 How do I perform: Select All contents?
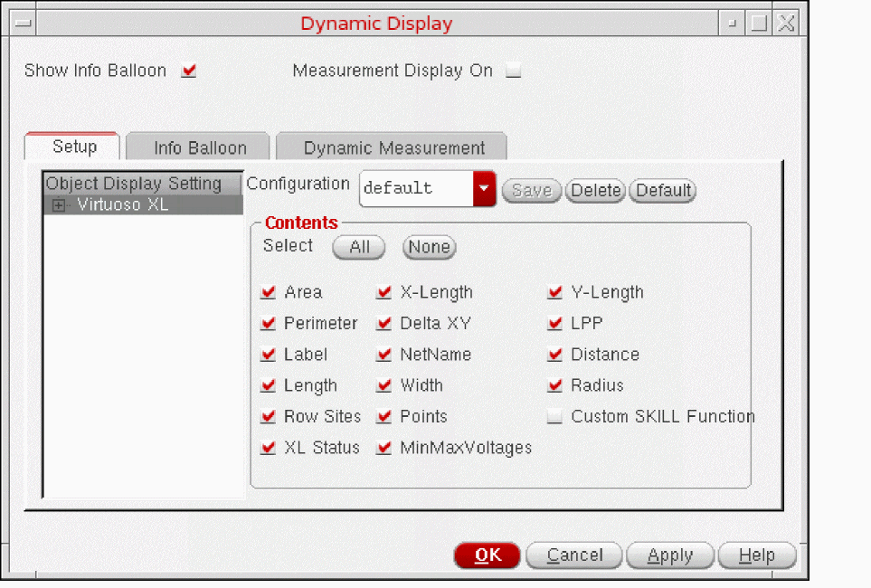click(x=359, y=248)
